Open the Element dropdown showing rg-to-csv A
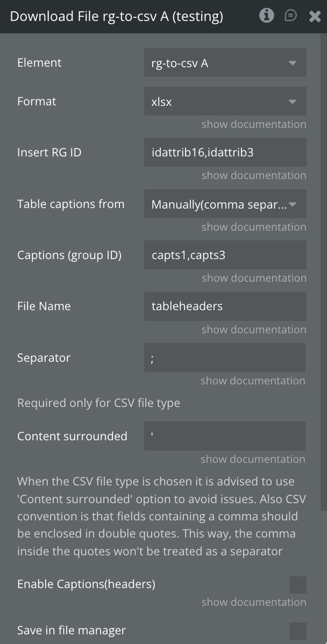Viewport: 327px width, 644px height. (225, 63)
